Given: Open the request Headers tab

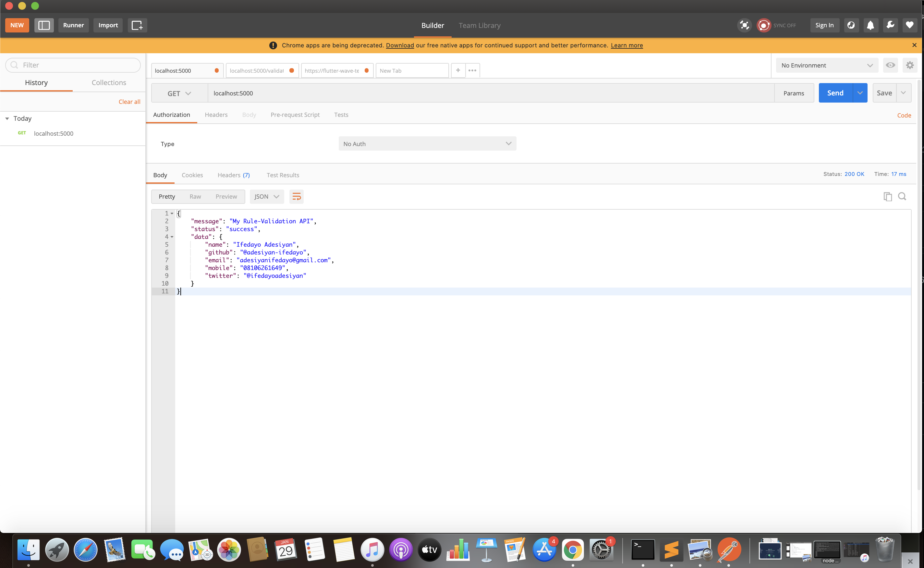Looking at the screenshot, I should click(216, 115).
